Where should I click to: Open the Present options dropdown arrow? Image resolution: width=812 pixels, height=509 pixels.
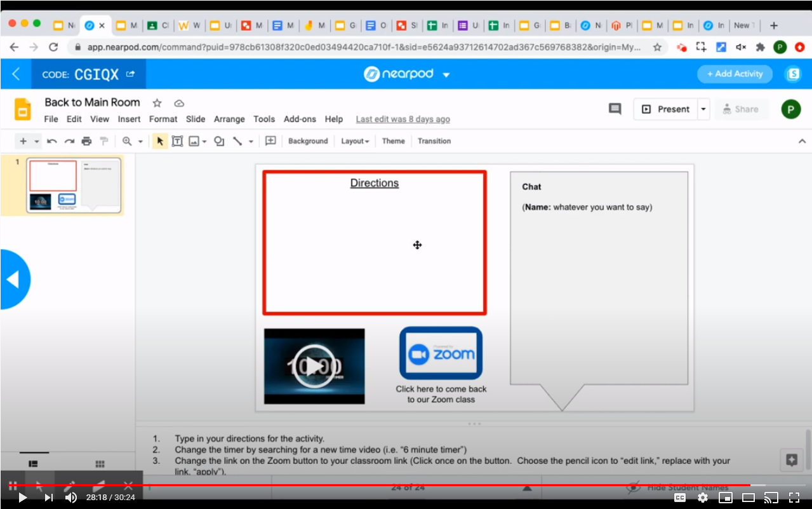pos(703,109)
